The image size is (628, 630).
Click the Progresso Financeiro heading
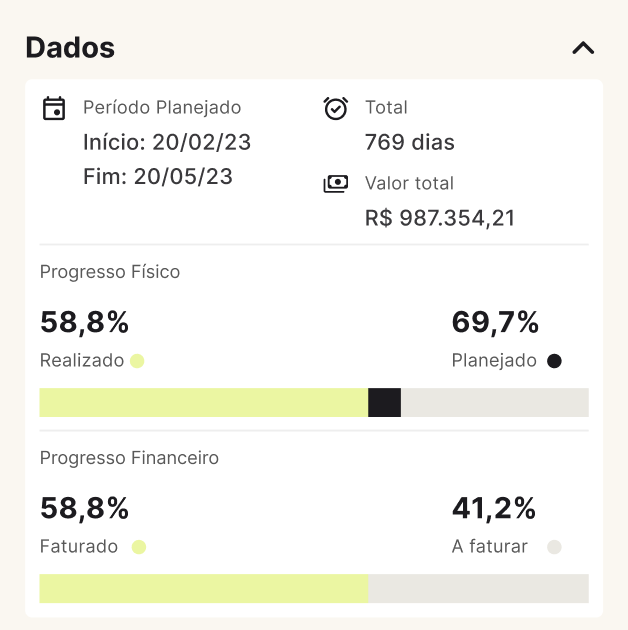[129, 458]
